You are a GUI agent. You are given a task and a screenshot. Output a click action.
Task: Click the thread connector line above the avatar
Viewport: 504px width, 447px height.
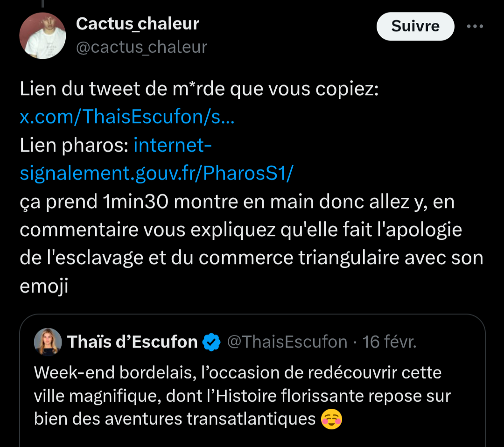pos(43,4)
